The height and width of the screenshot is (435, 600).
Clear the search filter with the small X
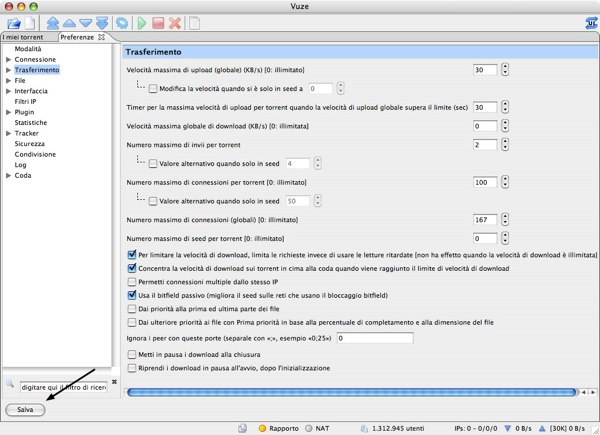(x=114, y=382)
